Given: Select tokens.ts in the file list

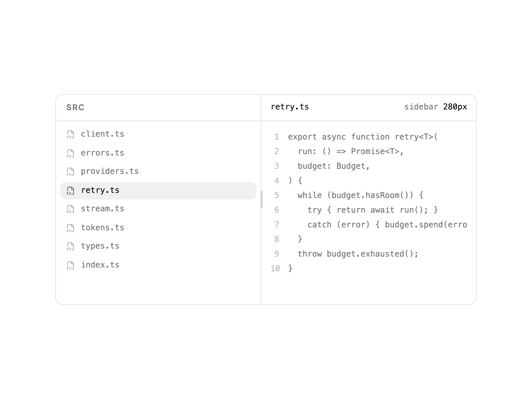Looking at the screenshot, I should tap(158, 227).
